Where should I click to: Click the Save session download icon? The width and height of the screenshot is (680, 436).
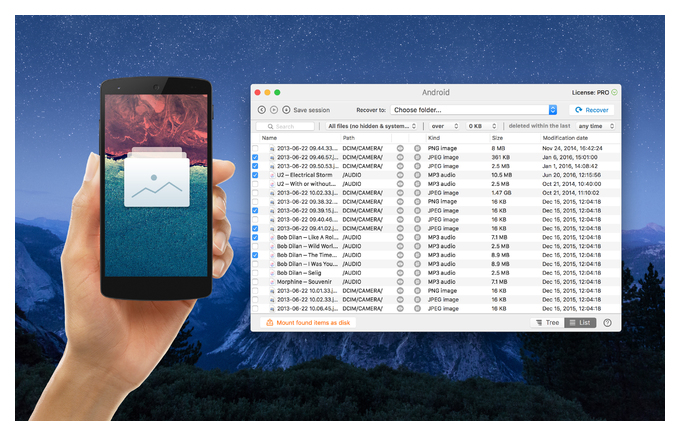click(286, 110)
